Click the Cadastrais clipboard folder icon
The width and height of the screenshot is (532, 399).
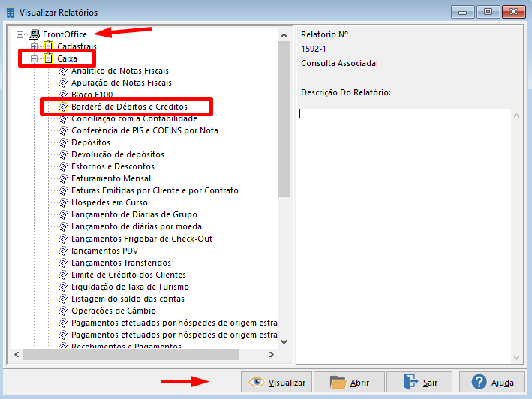(49, 46)
